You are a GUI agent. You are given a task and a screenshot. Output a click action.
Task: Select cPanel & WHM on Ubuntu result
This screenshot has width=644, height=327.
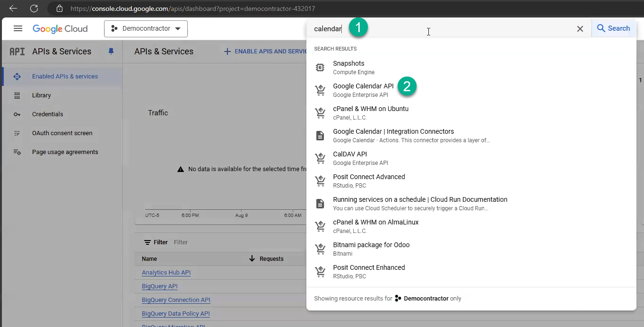471,113
